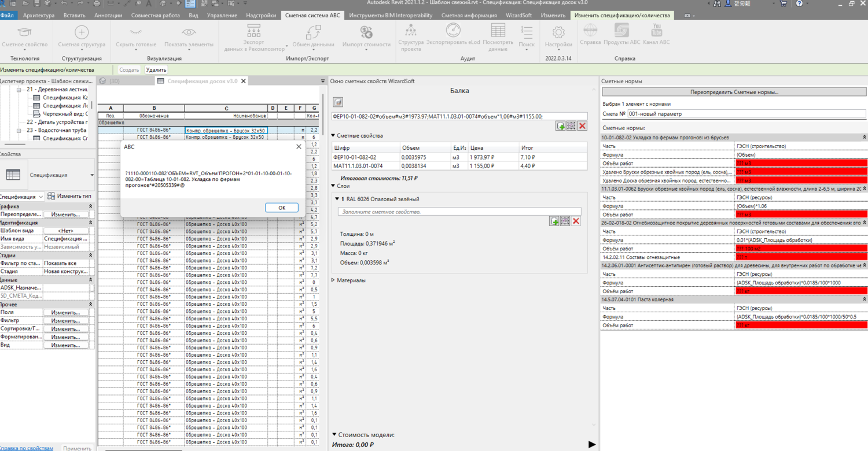This screenshot has width=868, height=451.
Task: Click Экспортировать eLod gauge icon
Action: pyautogui.click(x=453, y=31)
